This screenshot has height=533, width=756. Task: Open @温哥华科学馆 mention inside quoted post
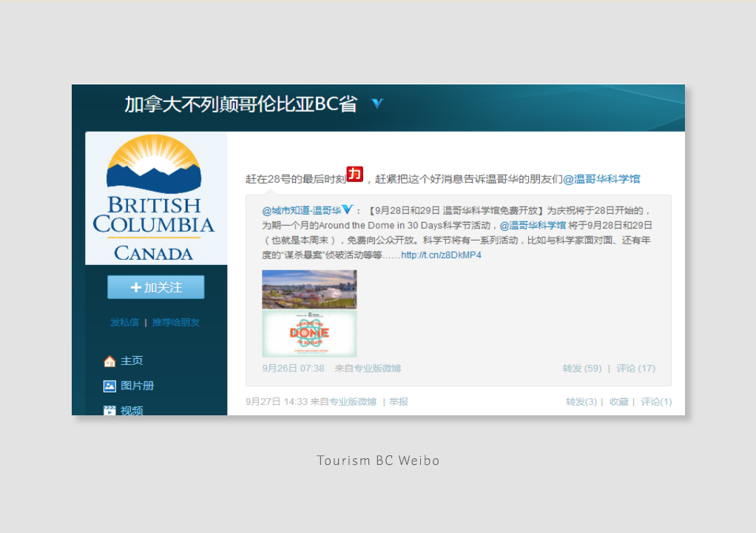pos(533,225)
